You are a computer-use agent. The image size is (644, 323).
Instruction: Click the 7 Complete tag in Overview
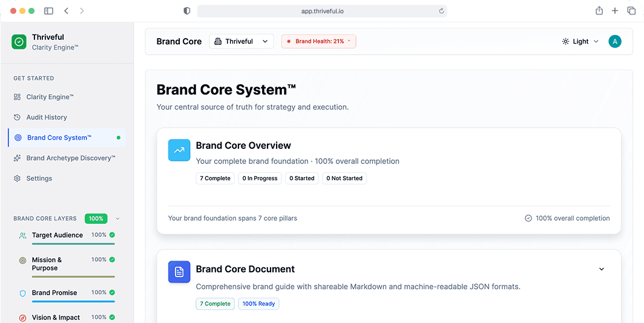[215, 178]
